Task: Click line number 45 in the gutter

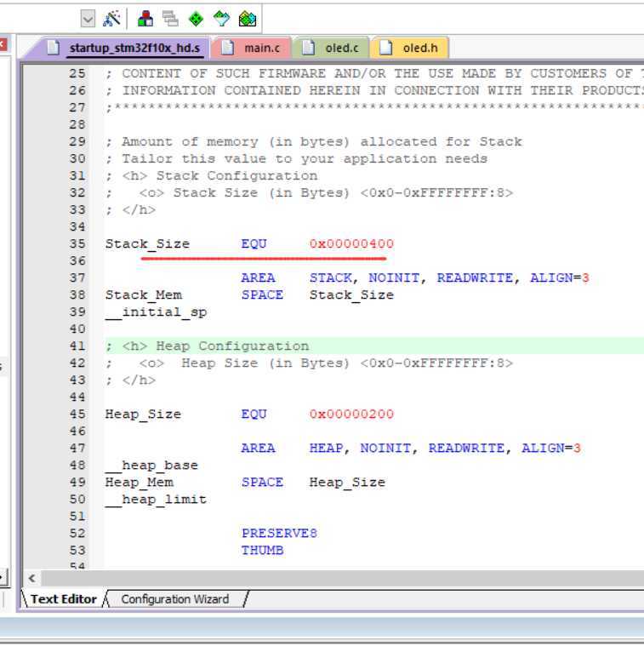Action: pos(77,414)
